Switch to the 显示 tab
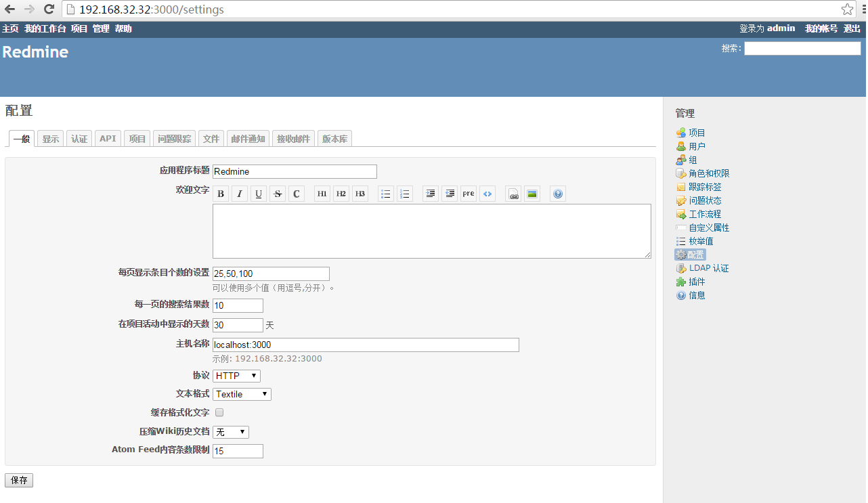Image resolution: width=868 pixels, height=503 pixels. tap(51, 139)
